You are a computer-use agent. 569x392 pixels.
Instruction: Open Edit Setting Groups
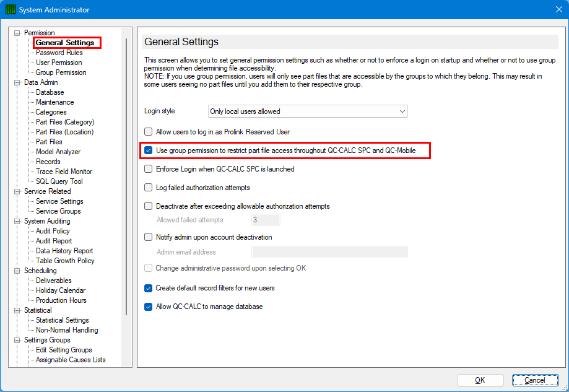point(64,350)
